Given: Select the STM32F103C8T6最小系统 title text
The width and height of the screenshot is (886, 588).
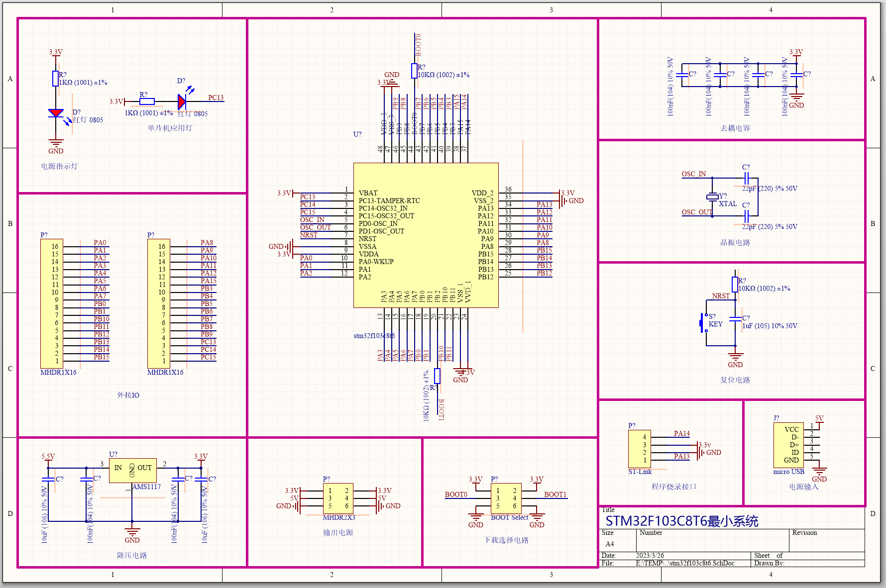Looking at the screenshot, I should [x=681, y=521].
